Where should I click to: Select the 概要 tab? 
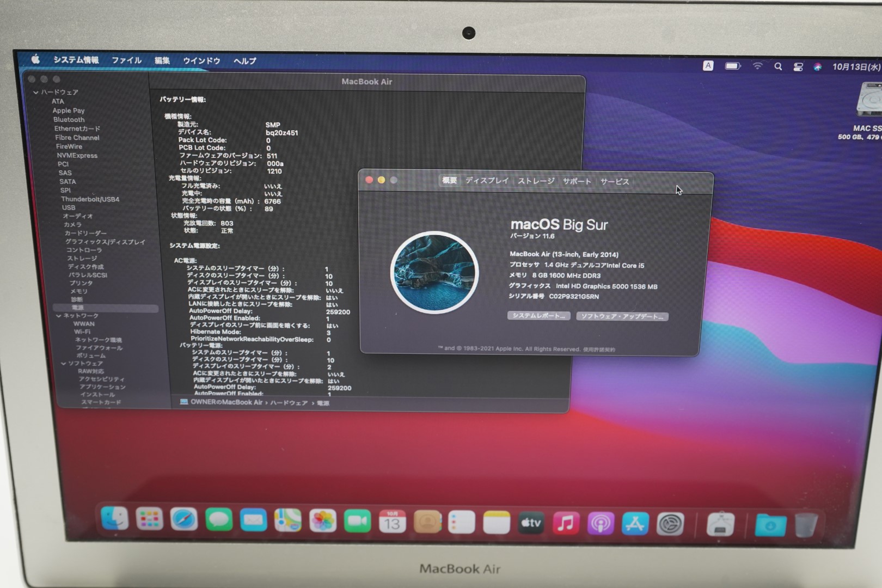(x=450, y=180)
